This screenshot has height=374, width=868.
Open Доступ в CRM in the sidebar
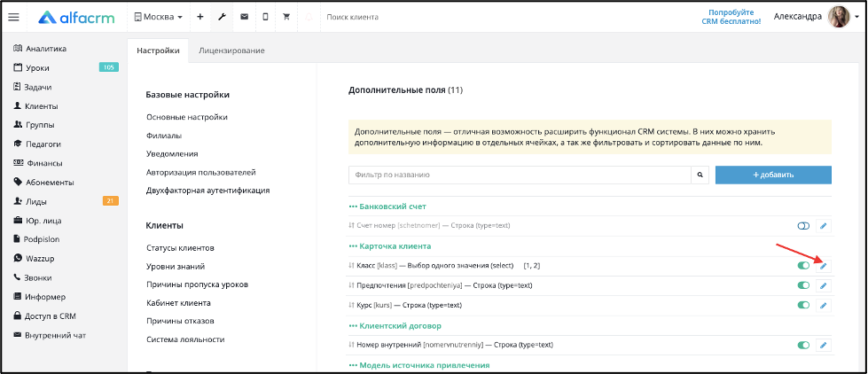tap(44, 316)
